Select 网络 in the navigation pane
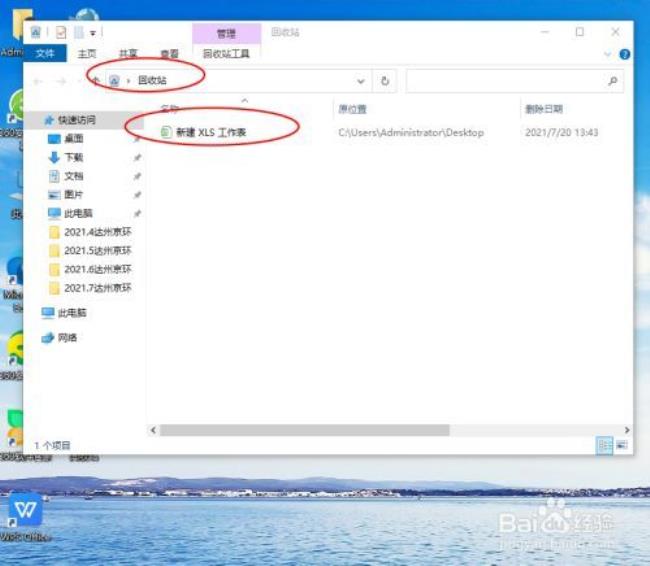 tap(67, 338)
